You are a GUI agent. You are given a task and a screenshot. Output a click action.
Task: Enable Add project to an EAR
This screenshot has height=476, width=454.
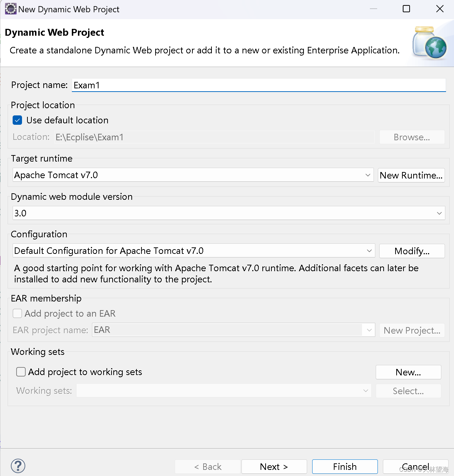pos(17,313)
